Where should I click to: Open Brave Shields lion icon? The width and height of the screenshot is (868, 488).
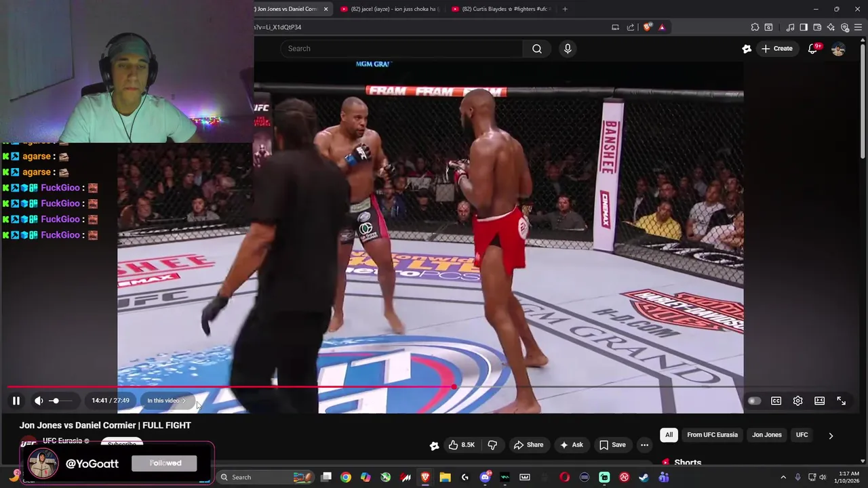point(647,27)
